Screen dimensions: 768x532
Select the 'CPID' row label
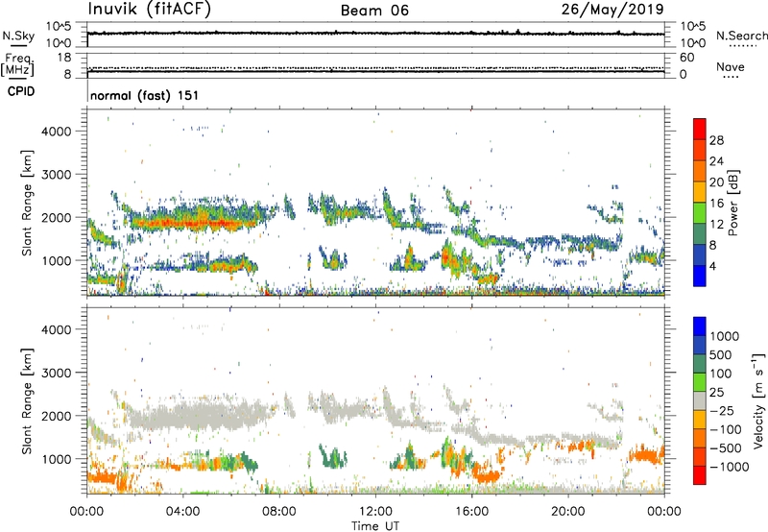coord(21,91)
